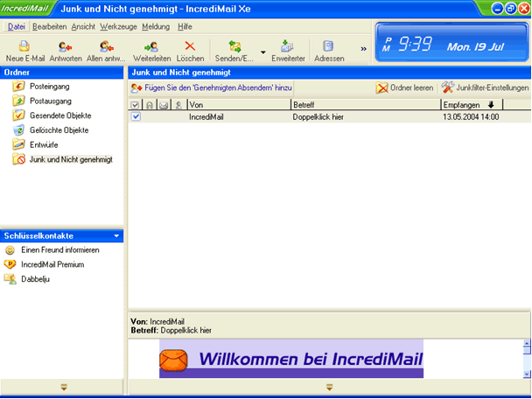Toggle the select-all checkbox column header

click(x=135, y=105)
